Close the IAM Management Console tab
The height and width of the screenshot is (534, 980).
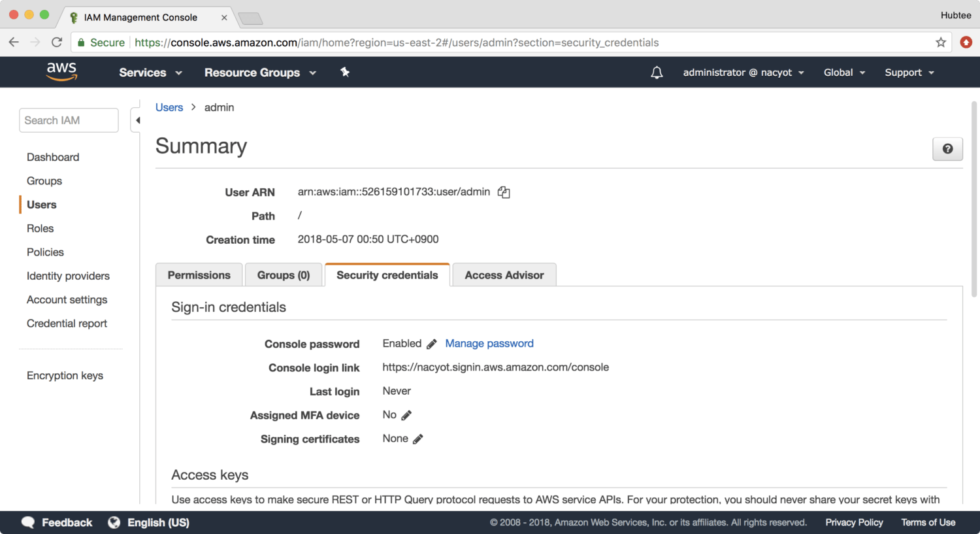pyautogui.click(x=224, y=18)
